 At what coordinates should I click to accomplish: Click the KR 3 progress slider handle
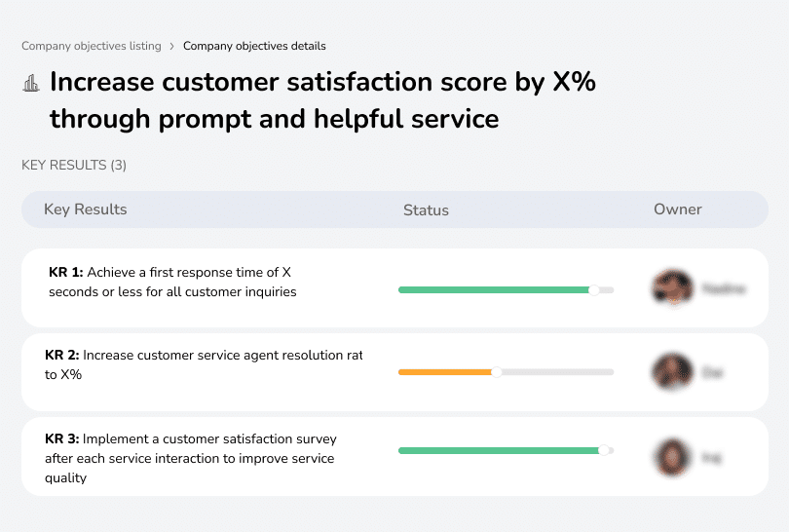click(604, 450)
